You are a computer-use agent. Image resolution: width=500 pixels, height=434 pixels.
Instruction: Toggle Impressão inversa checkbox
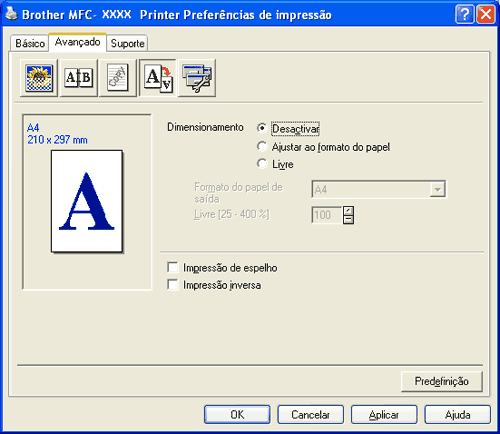[173, 285]
